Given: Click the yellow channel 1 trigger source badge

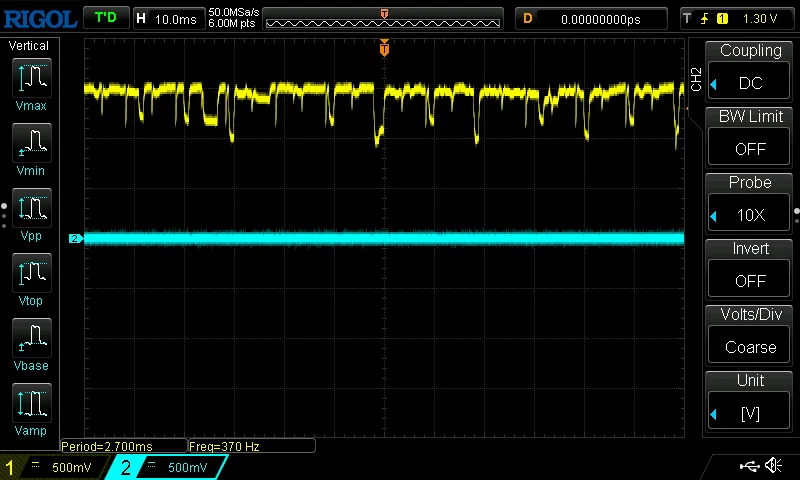Looking at the screenshot, I should [x=722, y=19].
